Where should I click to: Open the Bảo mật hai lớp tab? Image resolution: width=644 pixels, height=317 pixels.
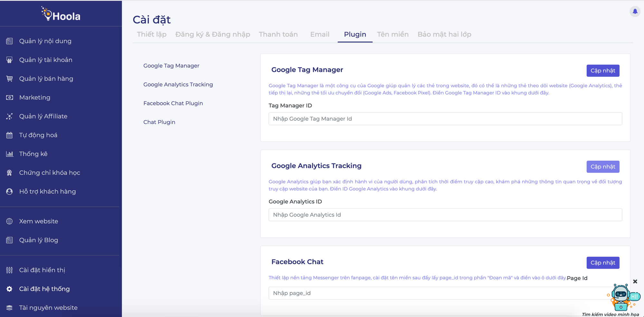pyautogui.click(x=444, y=34)
